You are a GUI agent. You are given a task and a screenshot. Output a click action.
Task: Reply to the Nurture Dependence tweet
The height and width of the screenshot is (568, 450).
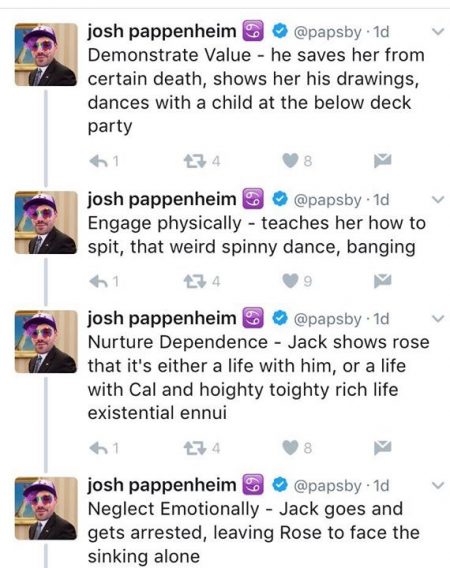98,449
